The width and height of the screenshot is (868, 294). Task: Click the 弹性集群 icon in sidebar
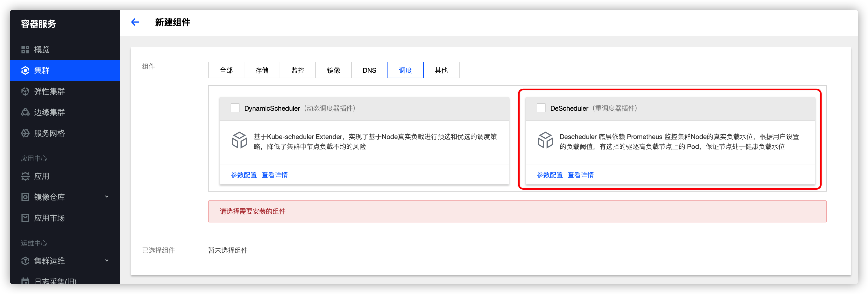(25, 91)
